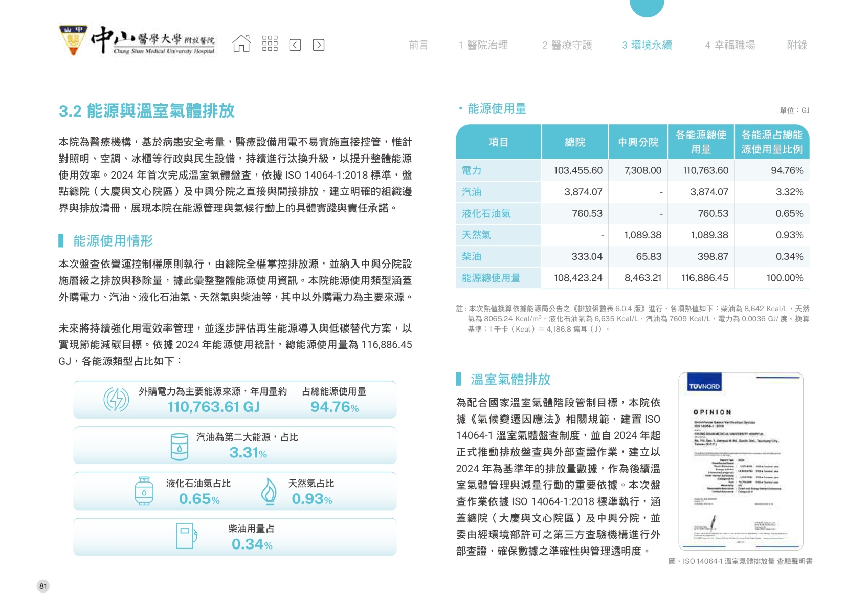Click the 電力 row label in table

pyautogui.click(x=472, y=170)
